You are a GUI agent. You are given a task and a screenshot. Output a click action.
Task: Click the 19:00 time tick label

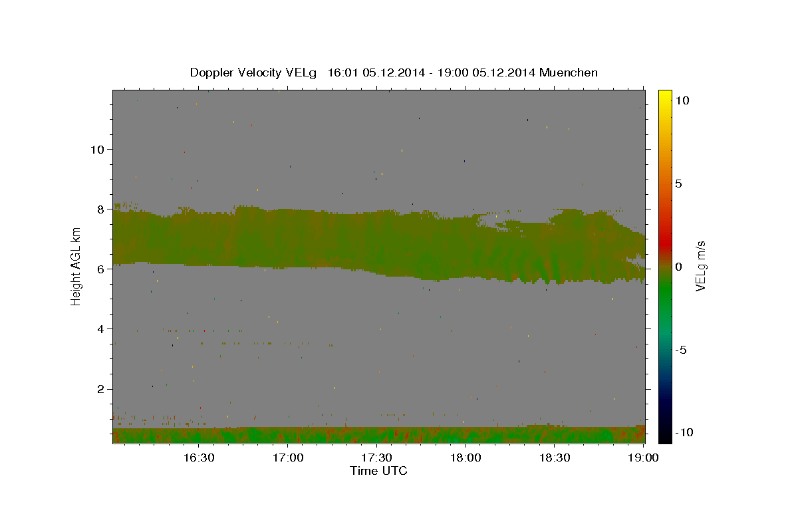click(644, 458)
